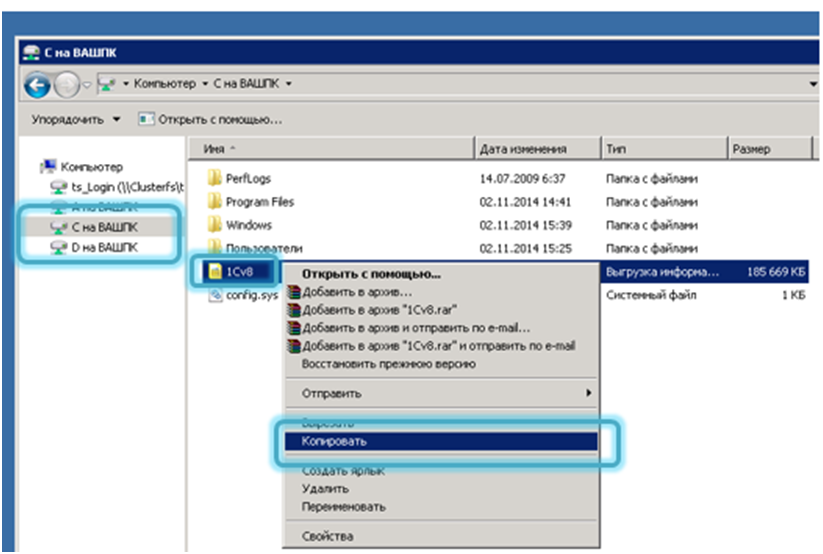Viewport: 823px width, 554px height.
Task: Sort by Имя column header
Action: pos(331,149)
